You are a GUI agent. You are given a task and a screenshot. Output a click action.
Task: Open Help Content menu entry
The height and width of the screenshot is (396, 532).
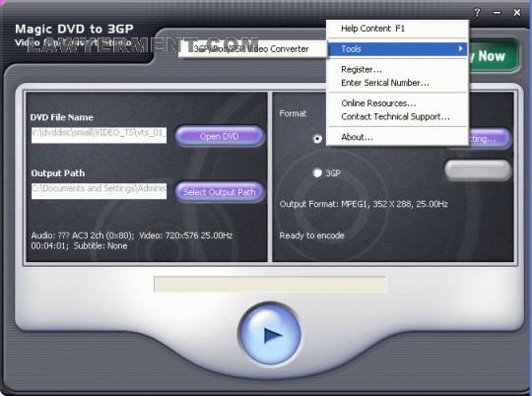[398, 29]
